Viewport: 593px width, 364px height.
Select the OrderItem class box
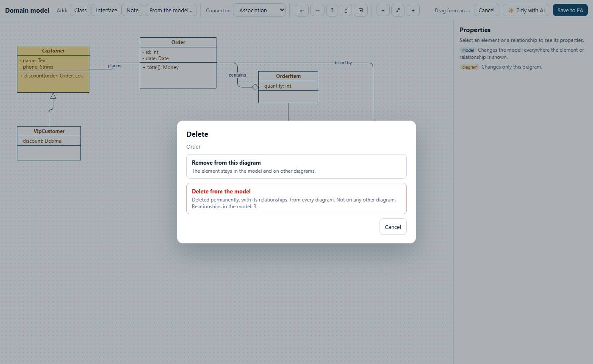pyautogui.click(x=288, y=87)
